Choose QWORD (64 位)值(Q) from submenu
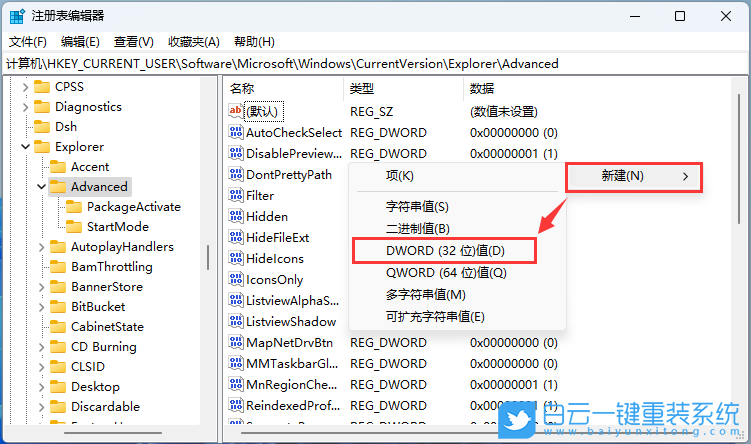Image resolution: width=751 pixels, height=444 pixels. point(457,273)
